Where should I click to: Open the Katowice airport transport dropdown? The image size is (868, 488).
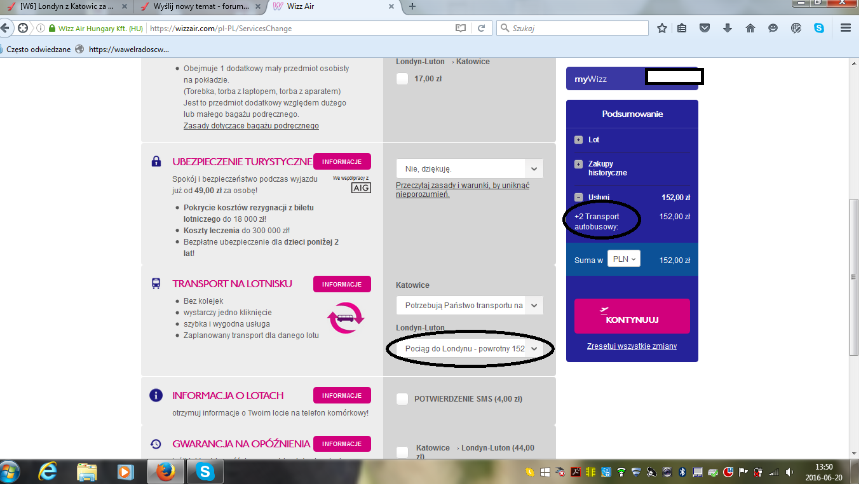pyautogui.click(x=470, y=305)
